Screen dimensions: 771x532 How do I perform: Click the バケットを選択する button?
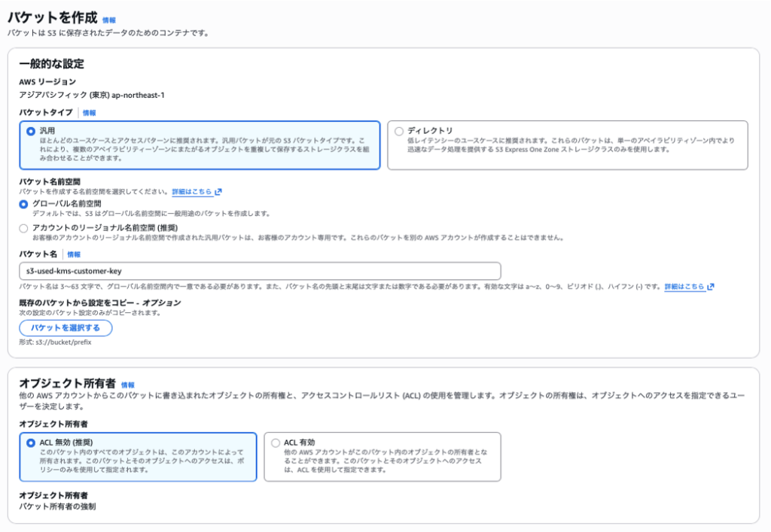coord(66,327)
